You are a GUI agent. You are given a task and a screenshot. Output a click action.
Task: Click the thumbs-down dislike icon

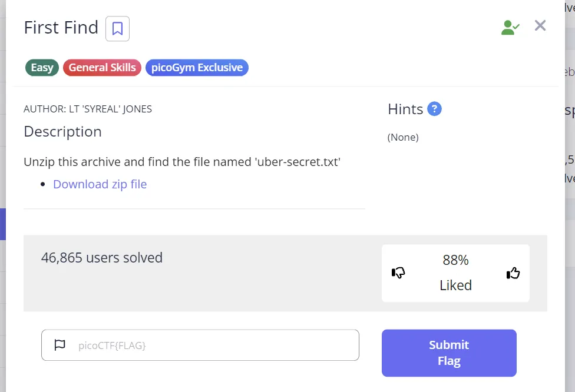[398, 273]
